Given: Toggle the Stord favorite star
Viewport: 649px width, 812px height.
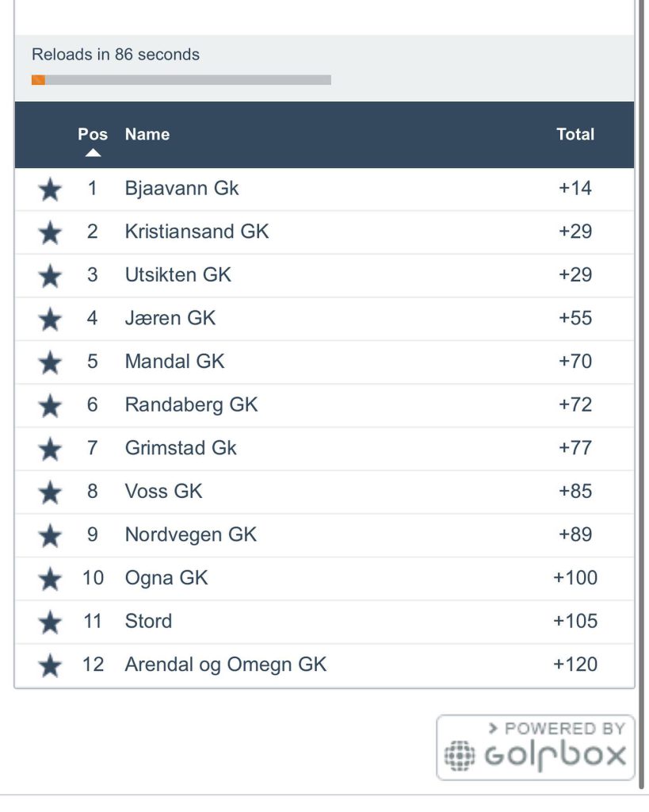Looking at the screenshot, I should point(50,622).
